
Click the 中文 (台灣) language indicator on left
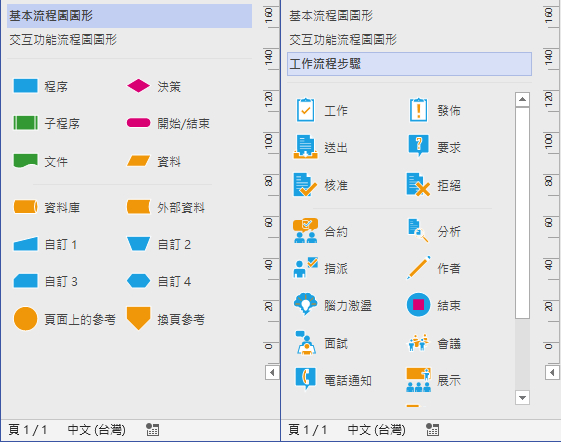pos(97,429)
